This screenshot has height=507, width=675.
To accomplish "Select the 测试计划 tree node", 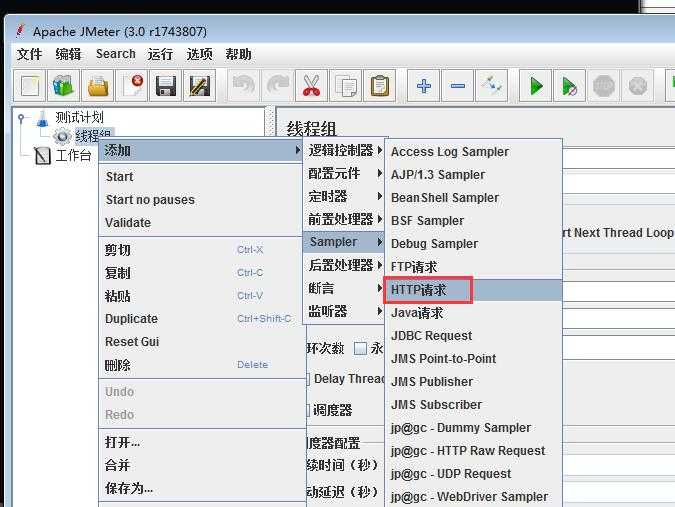I will coord(79,117).
